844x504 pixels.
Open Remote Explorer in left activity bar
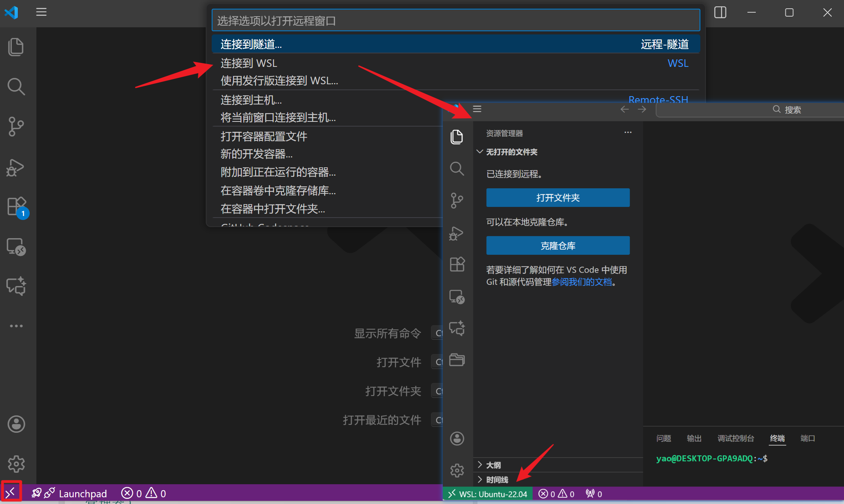pyautogui.click(x=16, y=246)
